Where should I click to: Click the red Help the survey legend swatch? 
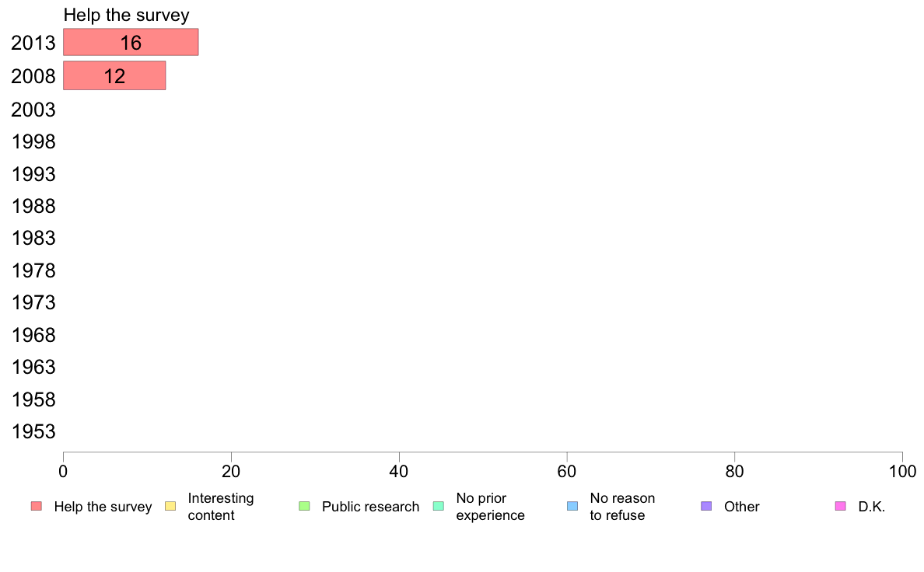coord(37,506)
